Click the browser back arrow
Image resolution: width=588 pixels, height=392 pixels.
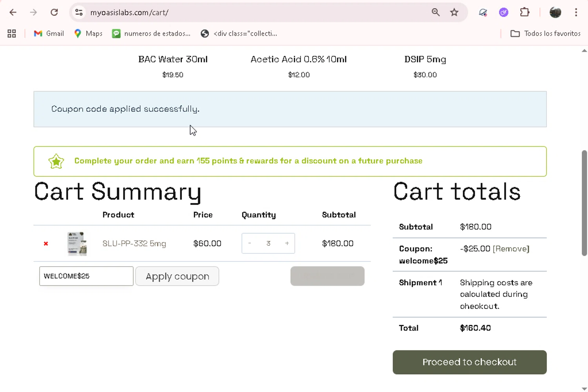(13, 13)
